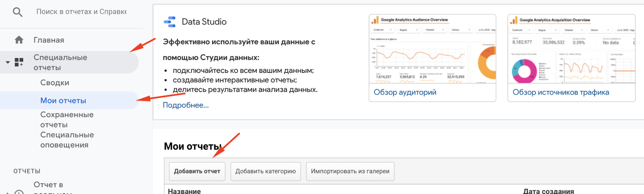Click the Добавить категорию button
Screen dimensions: 644x194
click(265, 171)
